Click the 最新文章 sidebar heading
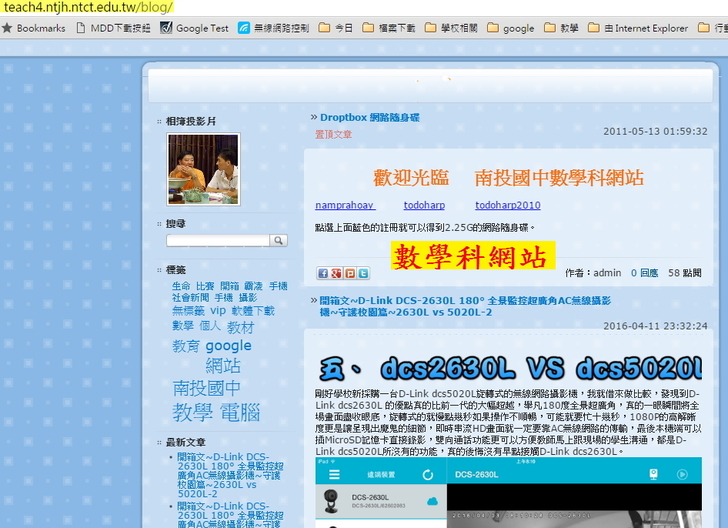 pyautogui.click(x=186, y=442)
